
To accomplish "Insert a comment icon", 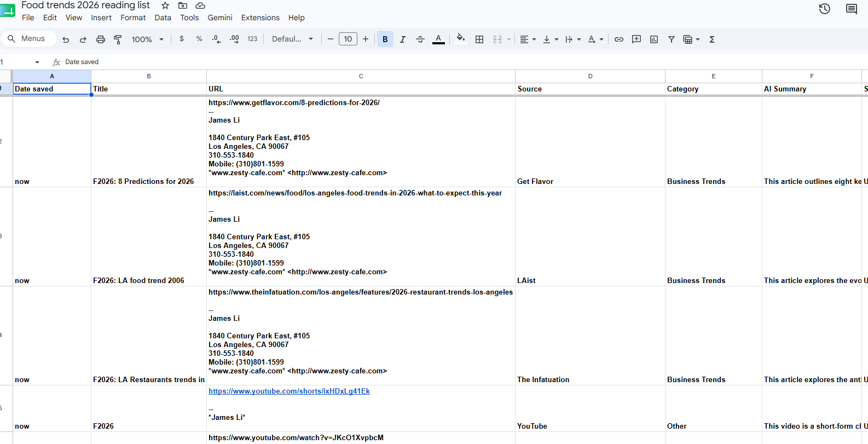I will (636, 39).
